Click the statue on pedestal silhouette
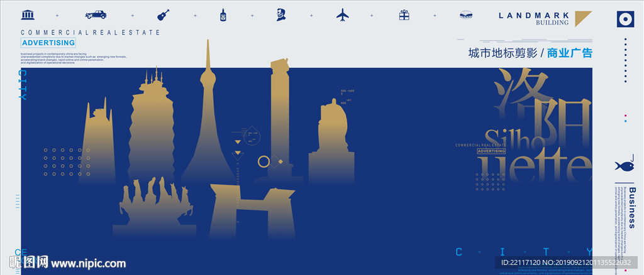644x275 pixels. [x=332, y=141]
